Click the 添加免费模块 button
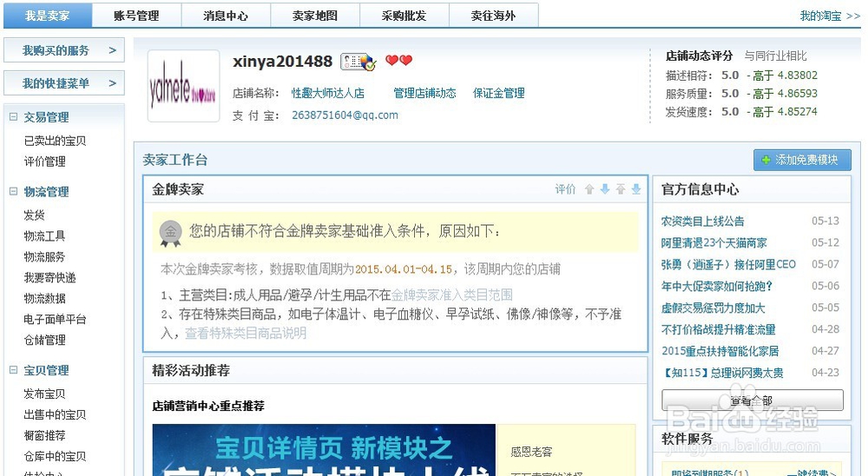 pyautogui.click(x=801, y=160)
